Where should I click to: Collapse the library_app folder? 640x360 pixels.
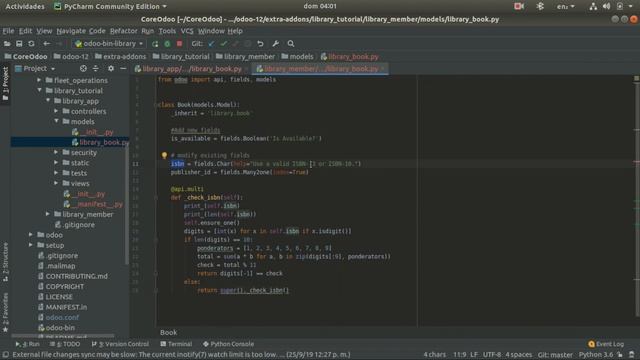[x=48, y=100]
